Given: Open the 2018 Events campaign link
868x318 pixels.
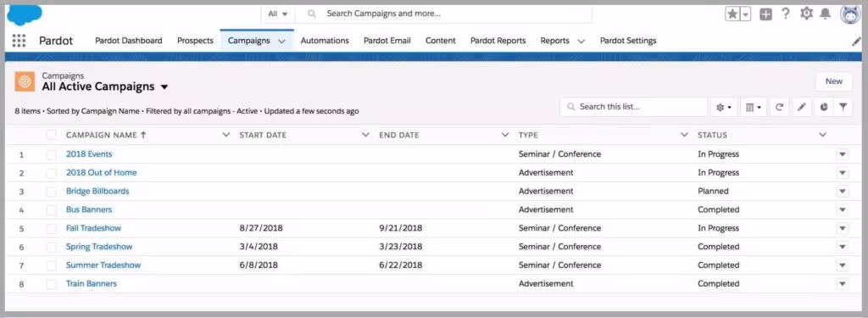Looking at the screenshot, I should click(89, 154).
